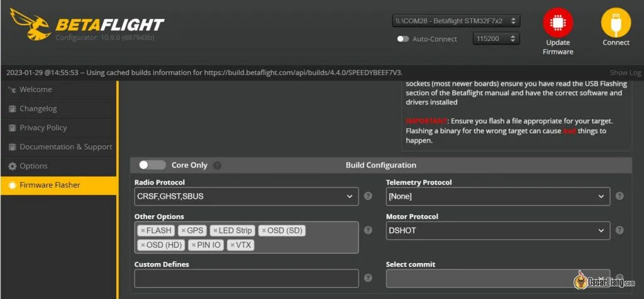Open the Documentation & Support tab
The height and width of the screenshot is (299, 644).
[x=58, y=147]
